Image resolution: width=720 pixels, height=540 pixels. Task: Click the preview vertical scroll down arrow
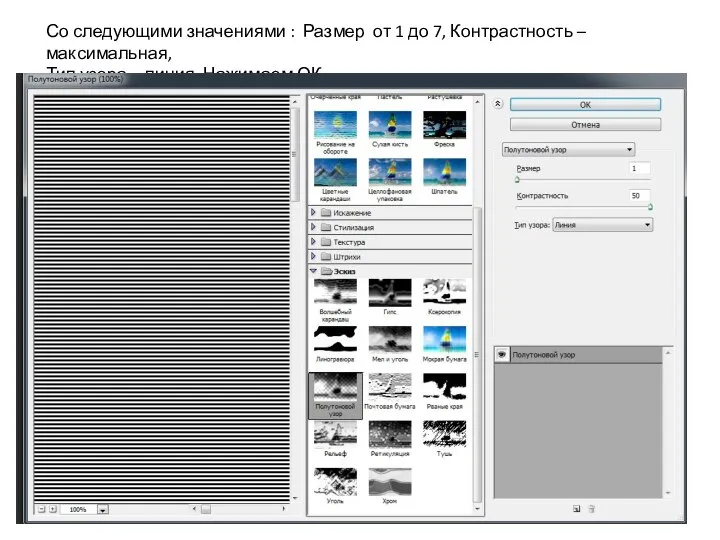point(295,498)
